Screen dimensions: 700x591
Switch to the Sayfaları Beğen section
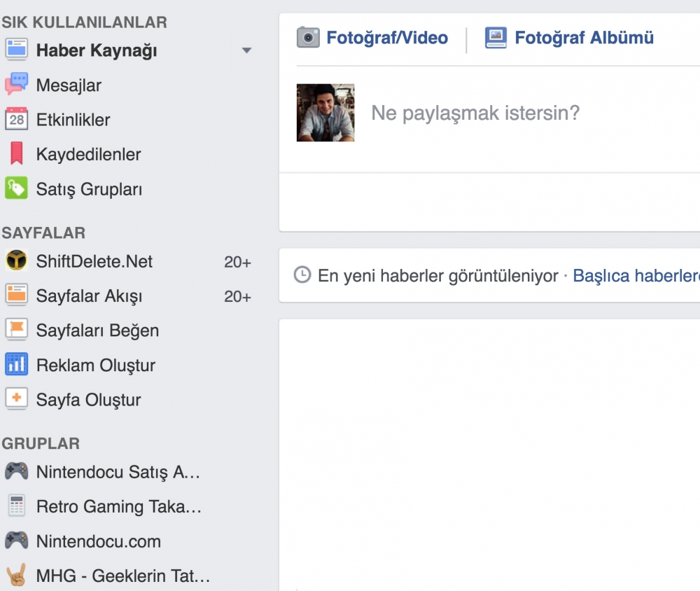pos(97,330)
